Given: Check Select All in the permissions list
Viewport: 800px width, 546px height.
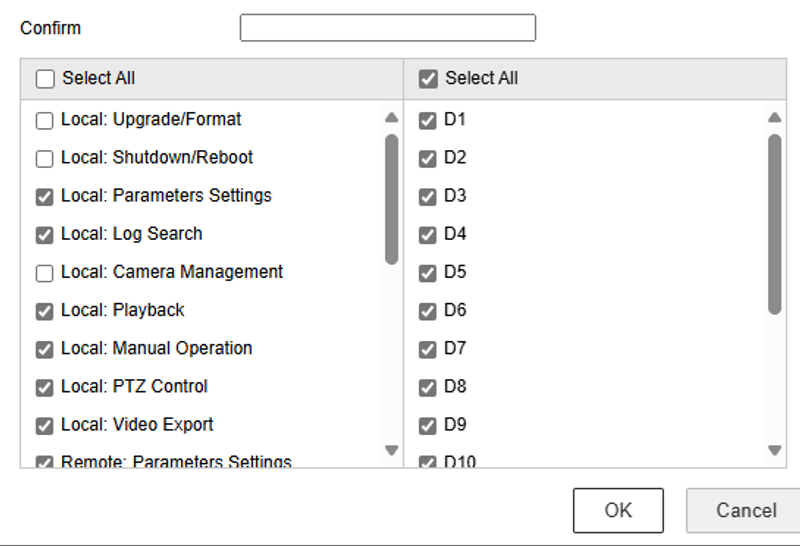Looking at the screenshot, I should pyautogui.click(x=45, y=79).
